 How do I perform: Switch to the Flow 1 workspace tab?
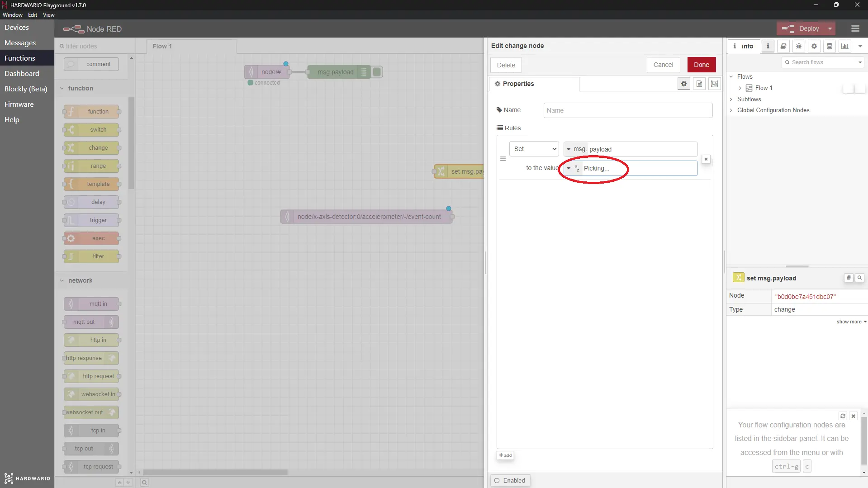pos(192,46)
